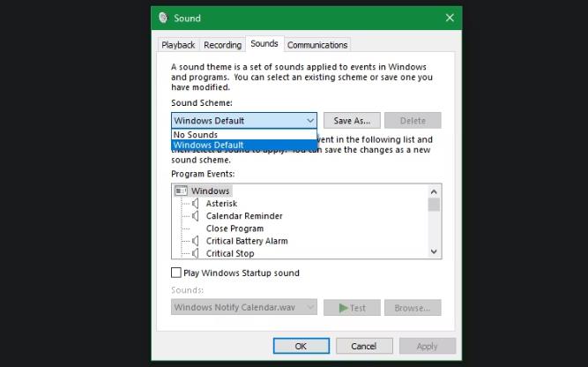
Task: Pick Windows Default in the open scheme list
Action: (244, 145)
